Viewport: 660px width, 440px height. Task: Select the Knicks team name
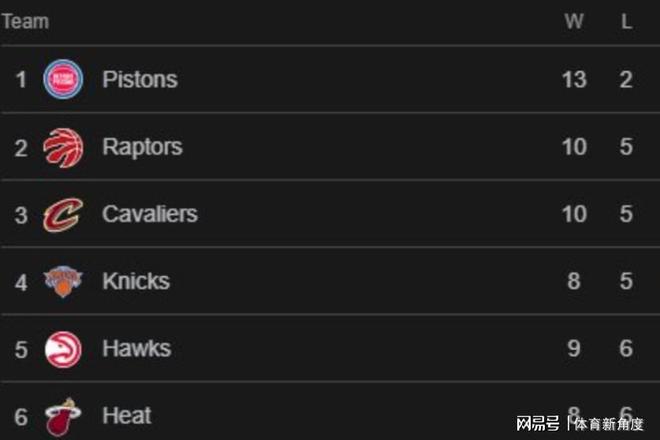point(136,281)
